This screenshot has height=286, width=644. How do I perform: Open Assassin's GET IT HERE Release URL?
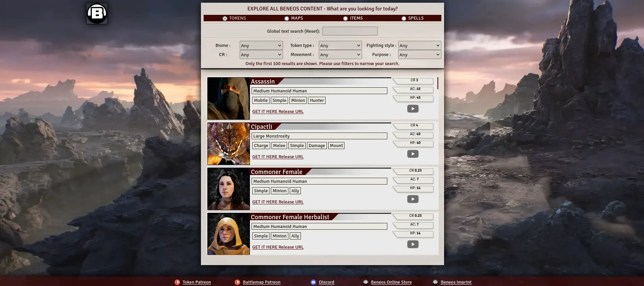278,112
